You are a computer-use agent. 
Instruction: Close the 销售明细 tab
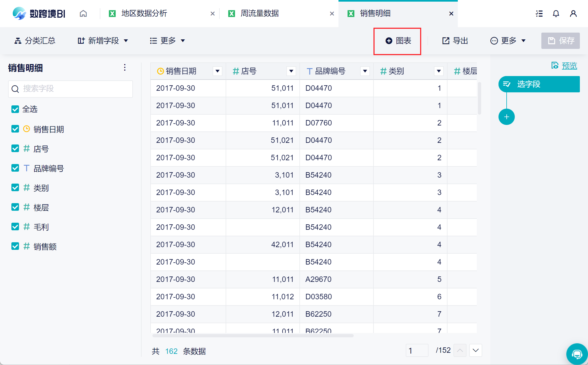[451, 14]
